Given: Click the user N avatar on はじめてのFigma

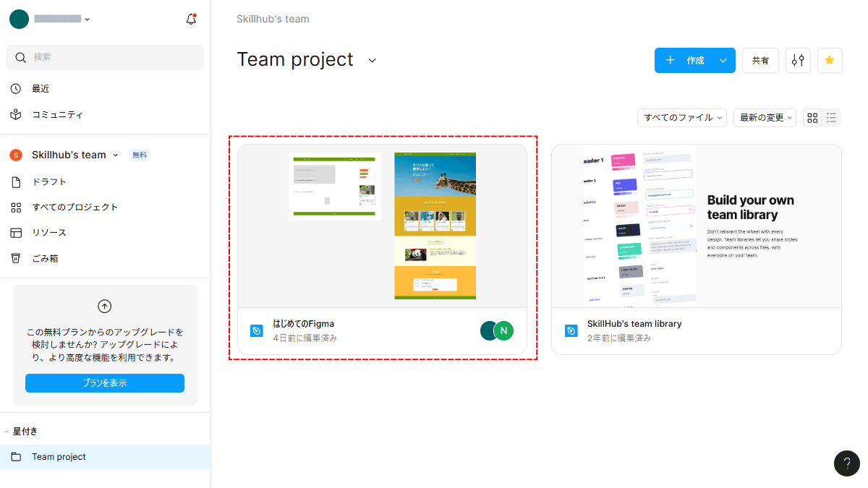Looking at the screenshot, I should 504,330.
